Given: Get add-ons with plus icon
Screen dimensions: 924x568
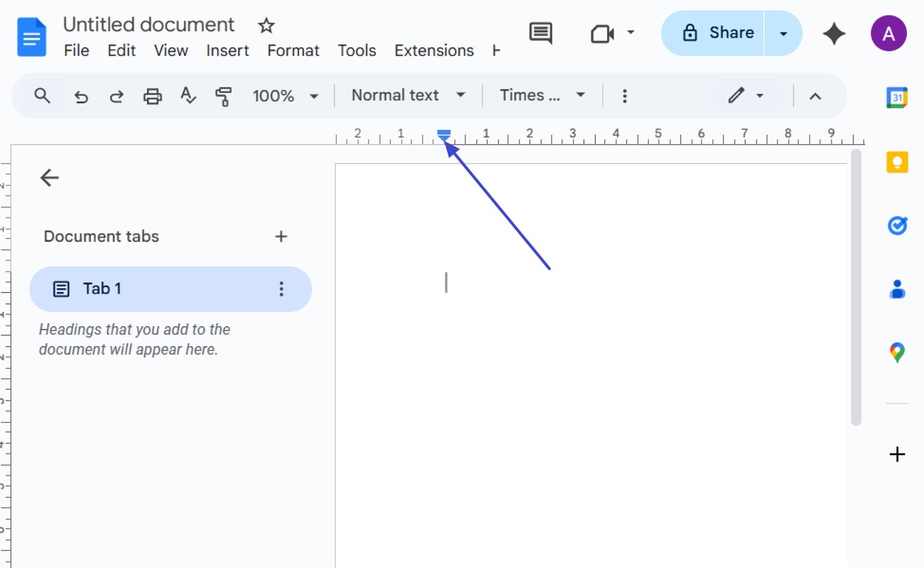Looking at the screenshot, I should [x=897, y=454].
